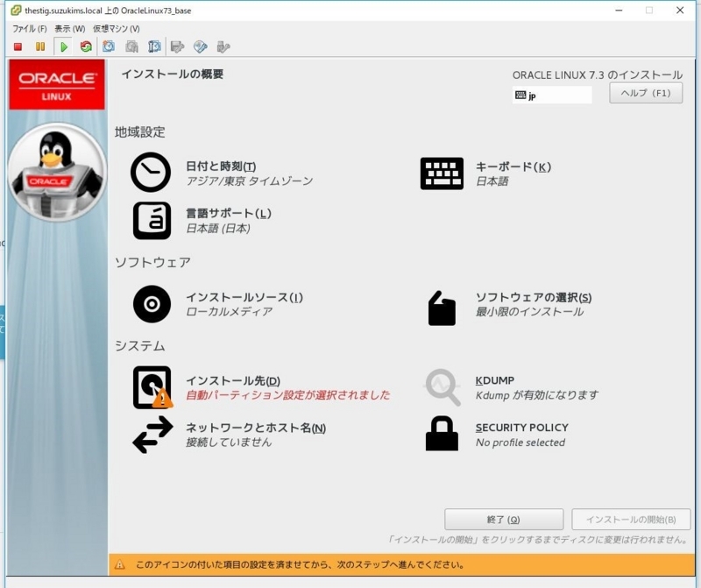The image size is (701, 588).
Task: Click the アジア/東京 タイムゾーン text
Action: (250, 181)
